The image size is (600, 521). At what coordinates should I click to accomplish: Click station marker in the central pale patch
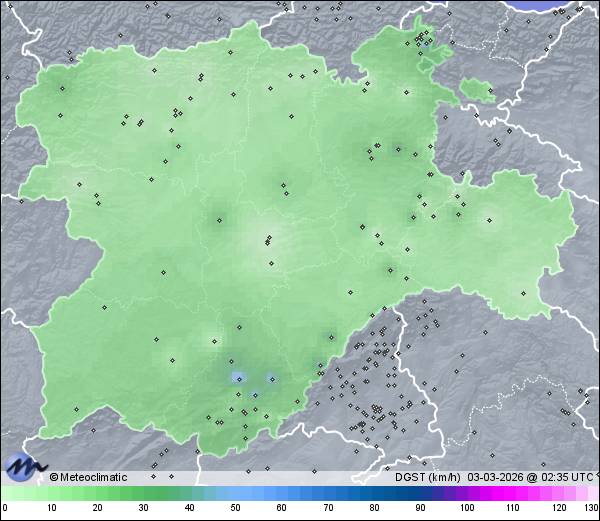tap(267, 239)
